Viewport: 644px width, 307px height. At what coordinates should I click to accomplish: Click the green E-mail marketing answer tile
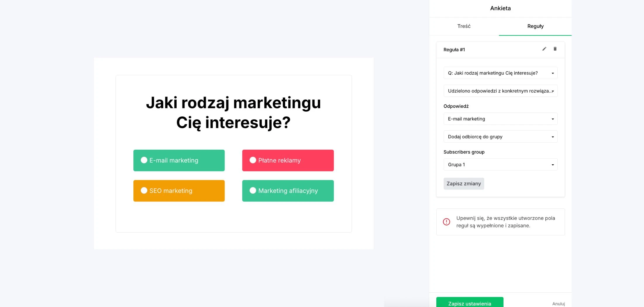179,160
